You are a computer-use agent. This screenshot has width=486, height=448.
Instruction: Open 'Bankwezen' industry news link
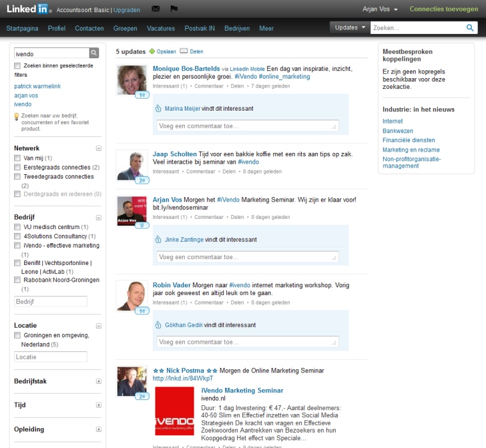point(398,131)
